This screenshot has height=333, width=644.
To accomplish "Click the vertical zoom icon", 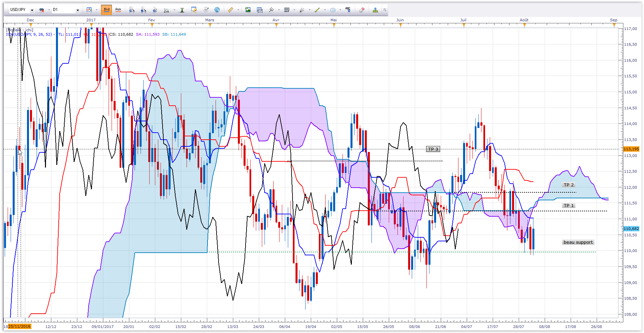I will [x=167, y=10].
